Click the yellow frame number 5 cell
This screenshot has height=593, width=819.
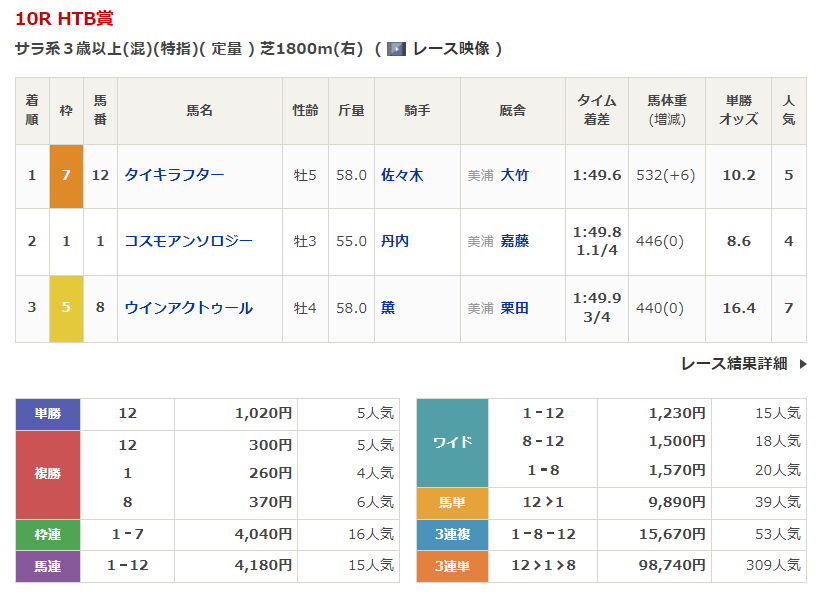[x=66, y=308]
